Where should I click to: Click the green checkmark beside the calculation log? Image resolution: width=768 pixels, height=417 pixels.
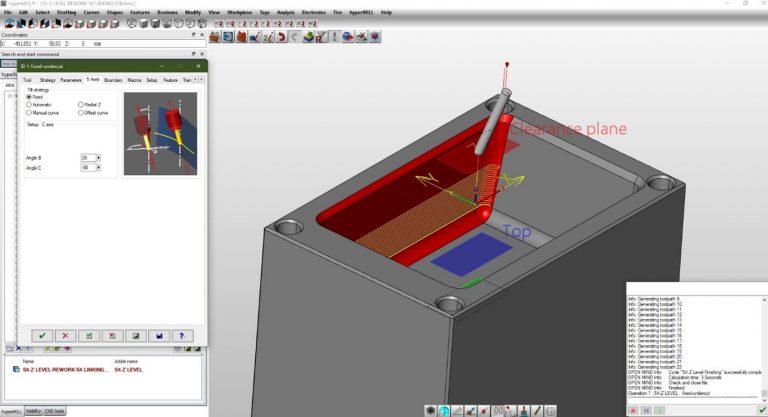click(761, 409)
